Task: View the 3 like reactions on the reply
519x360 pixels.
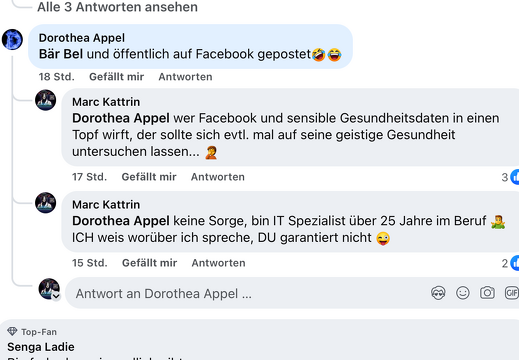Action: point(510,177)
